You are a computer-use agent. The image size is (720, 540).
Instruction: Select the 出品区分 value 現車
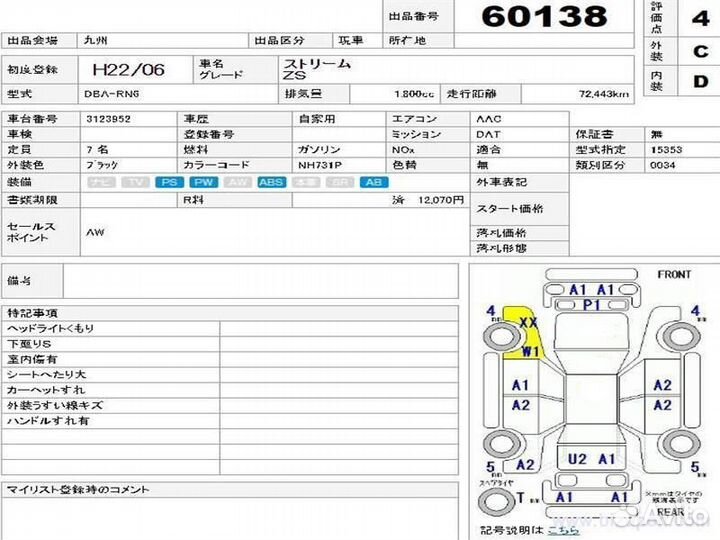(351, 40)
